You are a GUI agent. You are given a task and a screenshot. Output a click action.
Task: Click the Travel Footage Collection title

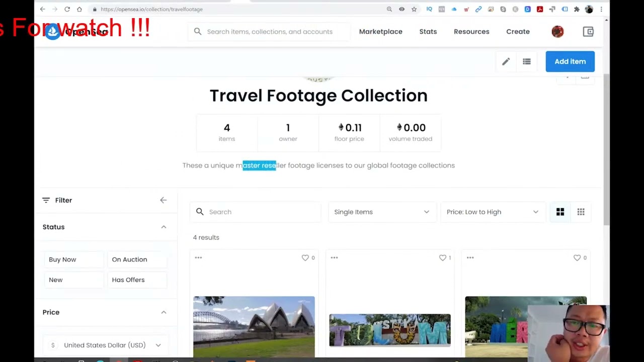point(318,96)
